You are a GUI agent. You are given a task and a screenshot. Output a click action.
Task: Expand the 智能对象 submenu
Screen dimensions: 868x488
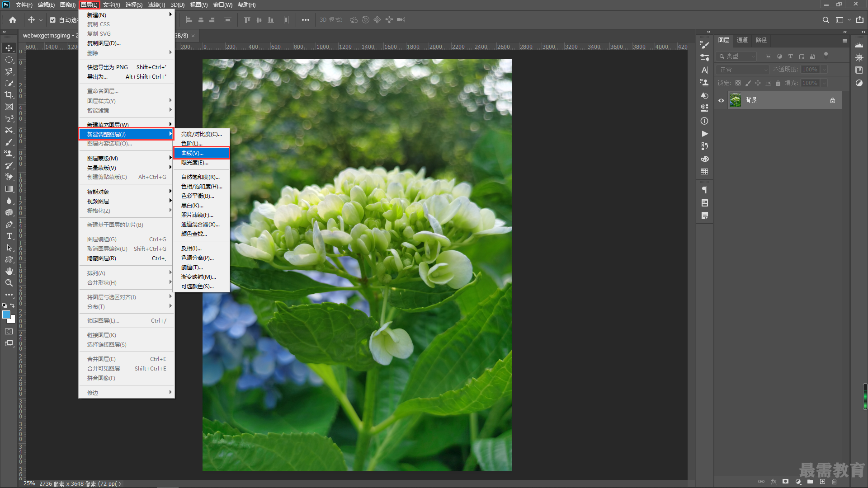(127, 192)
